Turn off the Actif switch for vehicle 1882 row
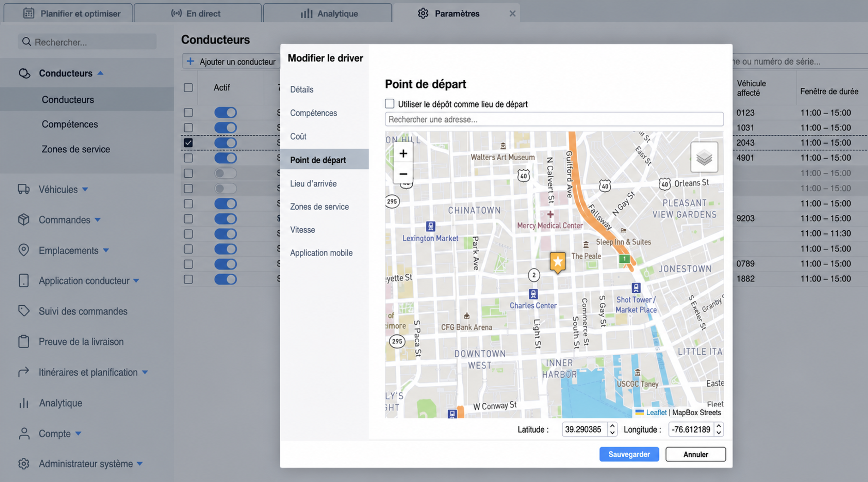Viewport: 868px width, 482px height. point(225,279)
